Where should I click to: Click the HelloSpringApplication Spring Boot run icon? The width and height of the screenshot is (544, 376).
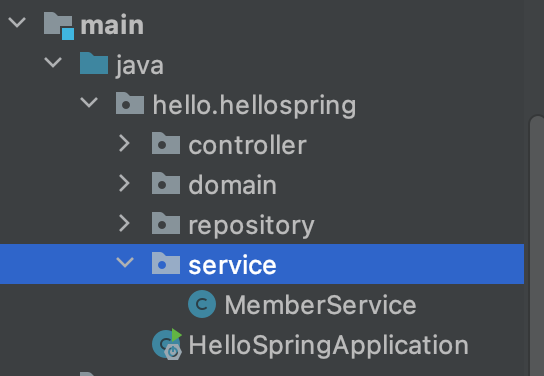(x=167, y=344)
